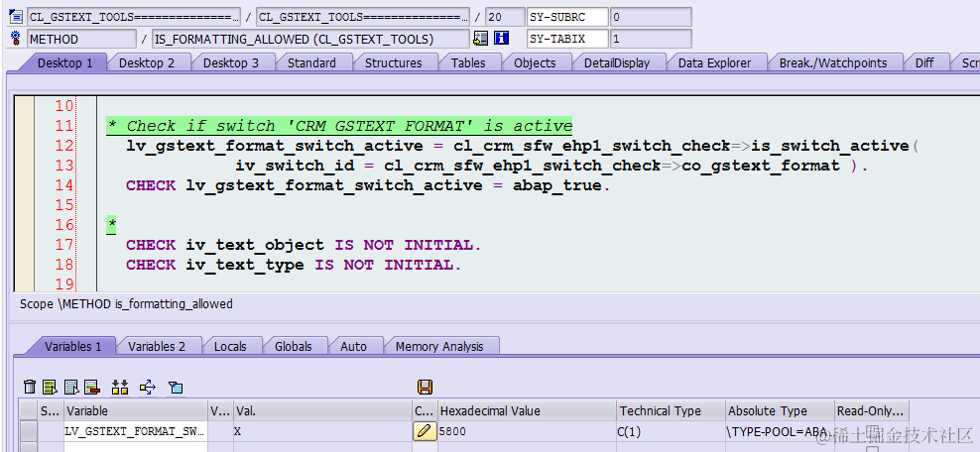
Task: Go to the Structures tab
Action: point(393,63)
